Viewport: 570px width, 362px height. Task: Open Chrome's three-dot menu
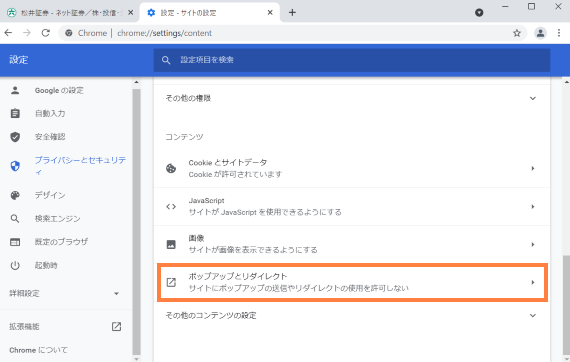(559, 33)
